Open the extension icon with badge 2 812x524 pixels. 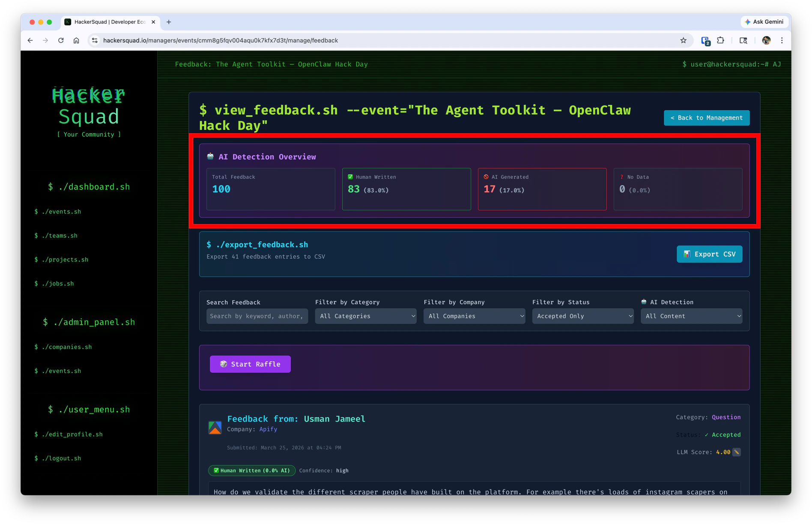click(x=705, y=41)
